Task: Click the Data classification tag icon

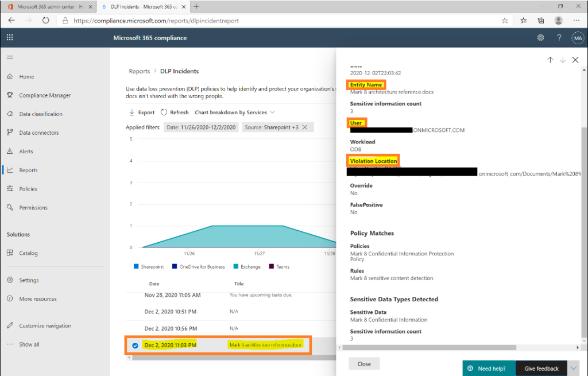Action: tap(10, 114)
